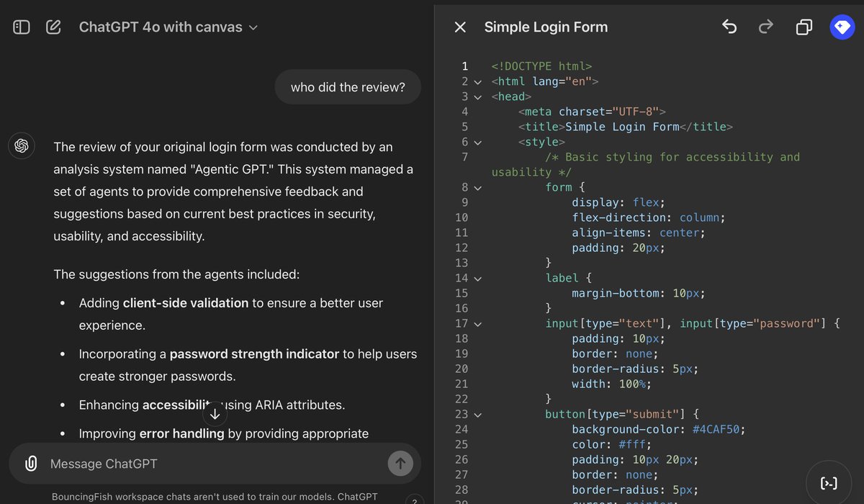The height and width of the screenshot is (504, 864).
Task: Click the "<!DOCTYPE html>" code line
Action: point(541,66)
